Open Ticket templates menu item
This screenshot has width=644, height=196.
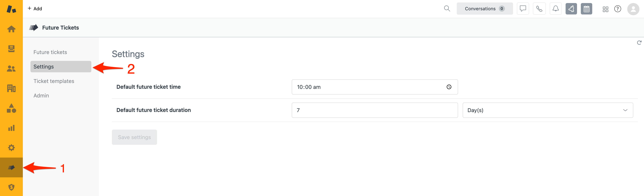(x=54, y=81)
